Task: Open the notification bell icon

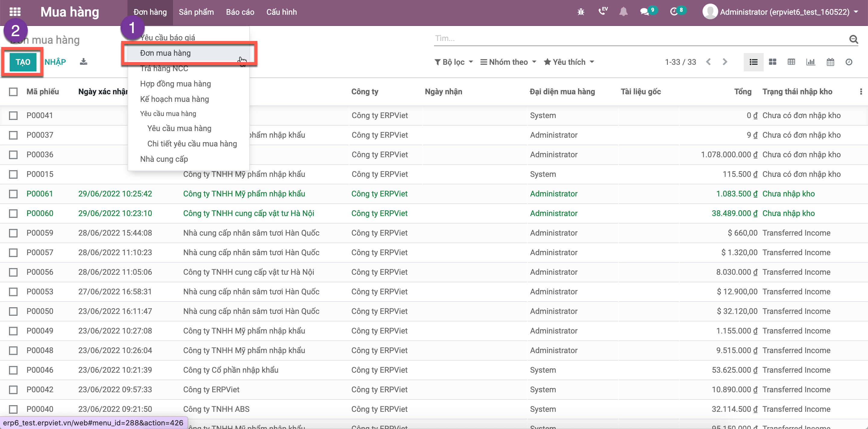Action: (x=623, y=12)
